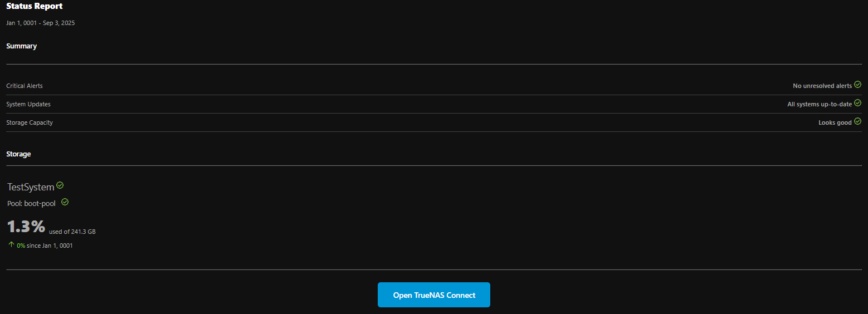The image size is (868, 314).
Task: Click the health check icon beside Pool: boot-pool
Action: coord(65,202)
